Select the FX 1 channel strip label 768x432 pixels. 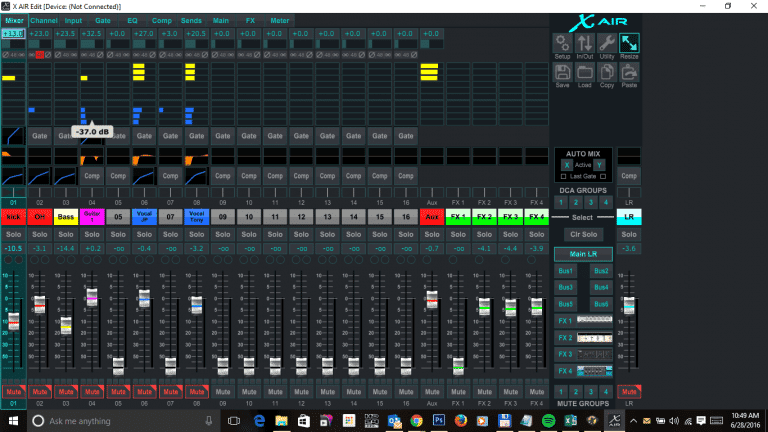click(458, 216)
